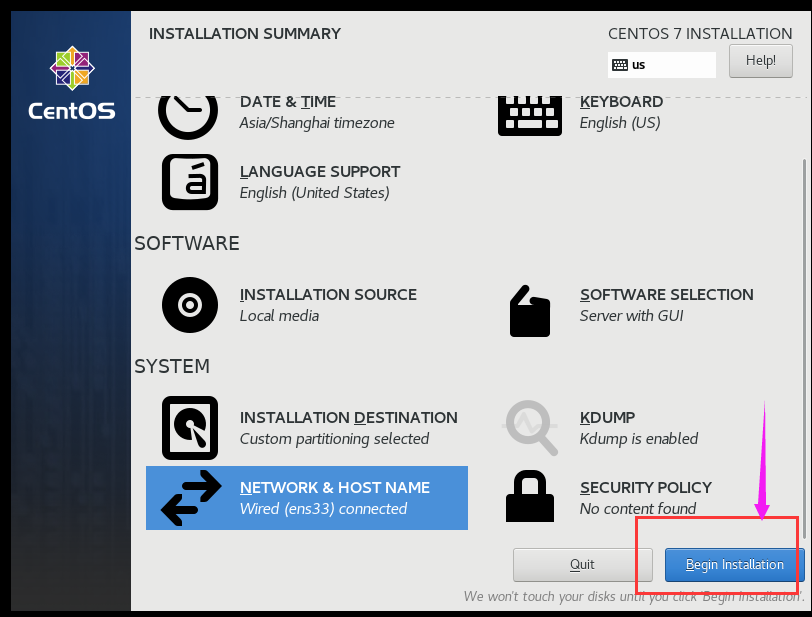Open the KEYBOARD heading
The width and height of the screenshot is (812, 617).
click(621, 102)
